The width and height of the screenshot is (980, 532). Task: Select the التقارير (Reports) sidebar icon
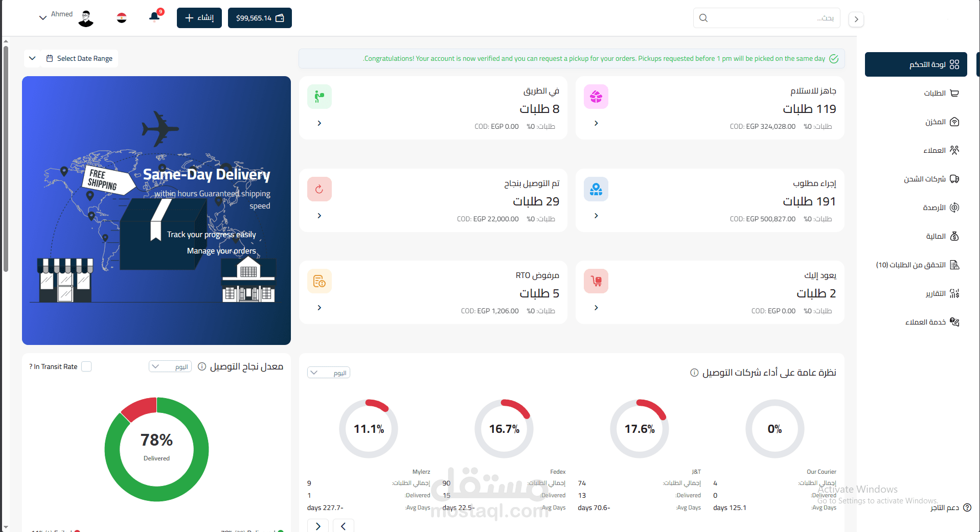point(955,293)
